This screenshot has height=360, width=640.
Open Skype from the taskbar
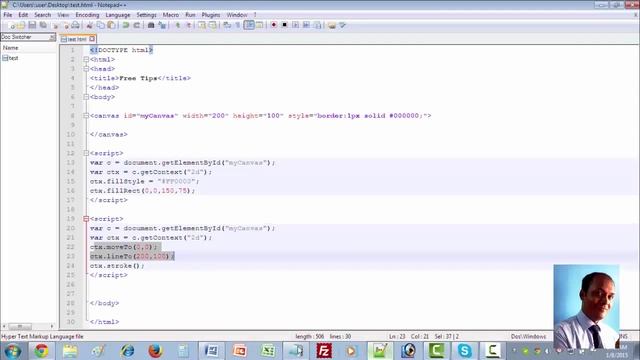[464, 351]
